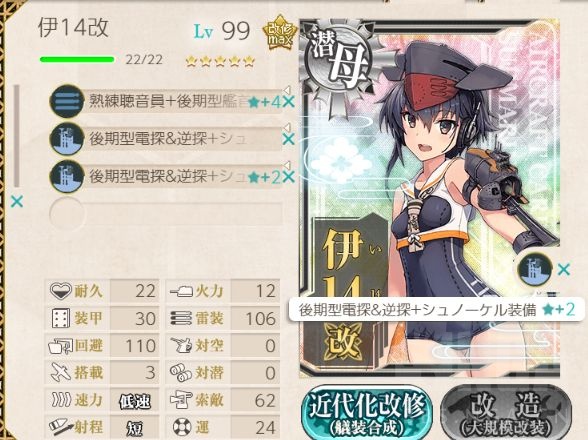Click the radar icon in the reinforcement expansion slot
The image size is (588, 440).
[535, 269]
